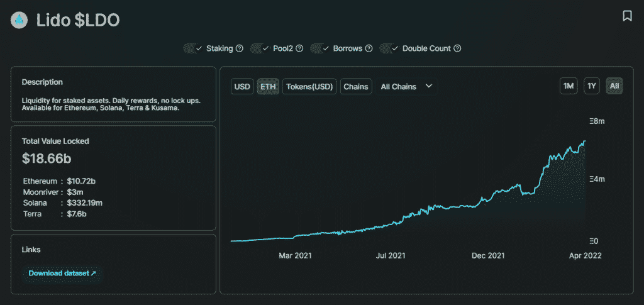The image size is (644, 305).
Task: Click the Lido $LDO page title
Action: (78, 20)
